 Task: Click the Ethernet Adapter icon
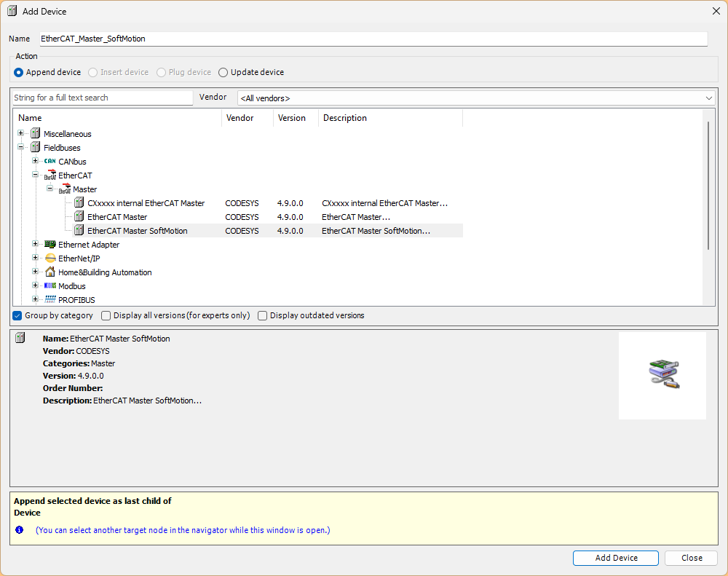coord(50,245)
